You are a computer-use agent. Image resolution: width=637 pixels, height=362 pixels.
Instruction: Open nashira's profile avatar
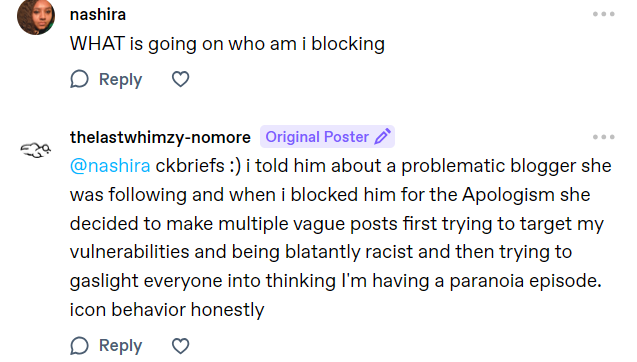tap(36, 16)
